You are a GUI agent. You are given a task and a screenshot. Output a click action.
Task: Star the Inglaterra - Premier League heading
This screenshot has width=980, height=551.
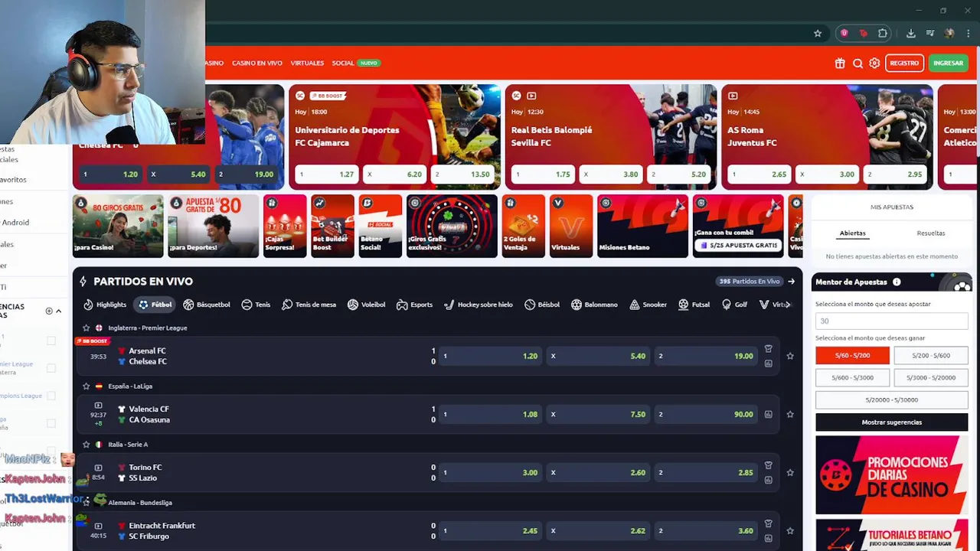click(x=87, y=328)
